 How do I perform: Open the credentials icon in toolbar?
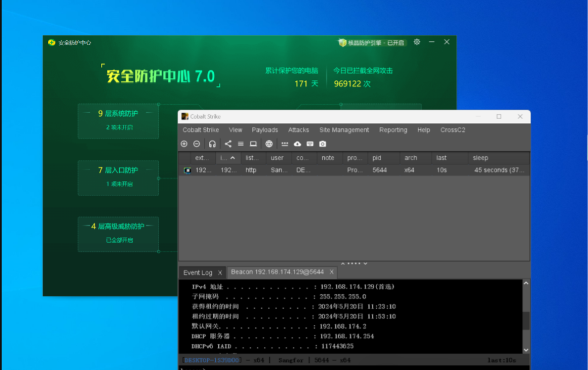click(285, 144)
